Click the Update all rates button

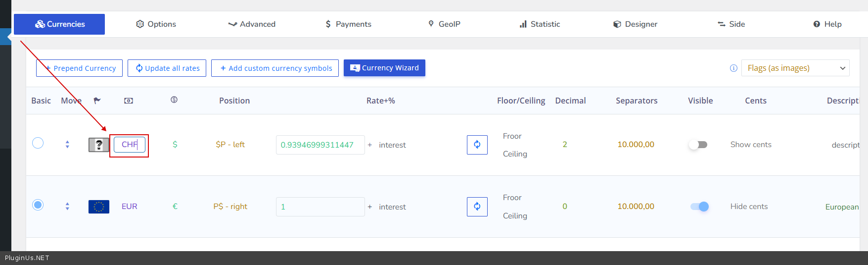167,68
